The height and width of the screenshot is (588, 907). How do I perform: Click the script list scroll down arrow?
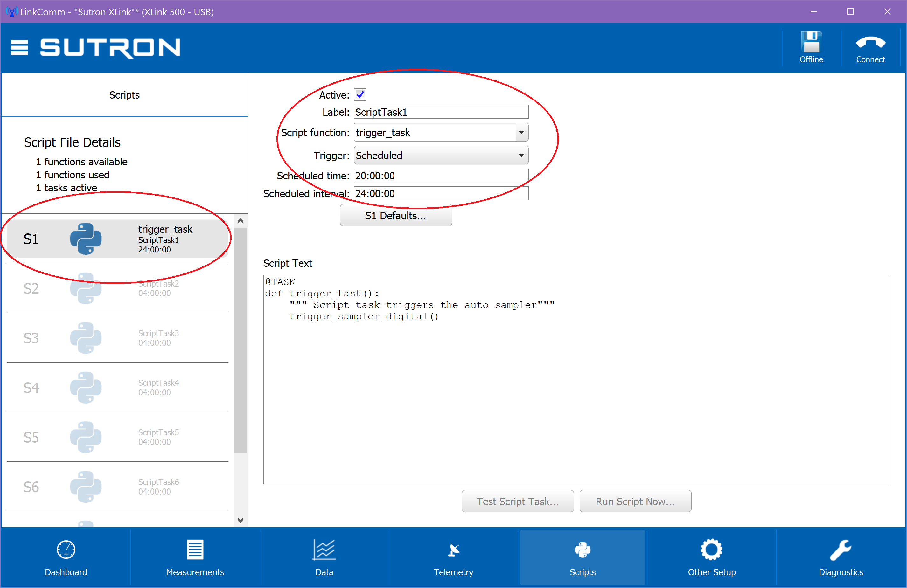[240, 520]
